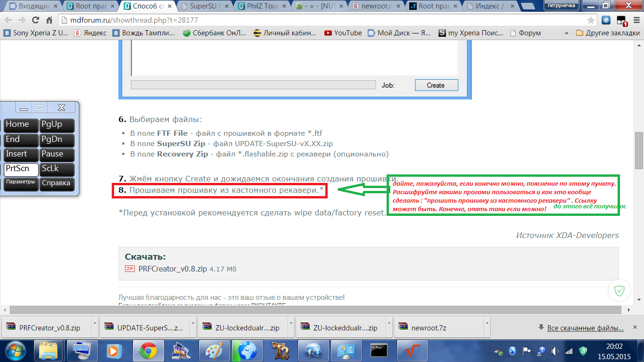
Task: Download PRFCreator_v0.8.zip from the page link
Action: 173,269
